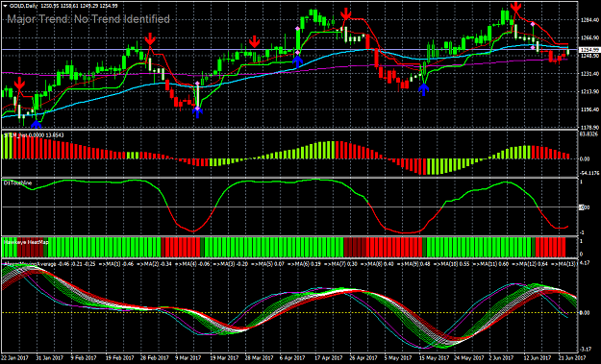Click the 1196.40 price scale label
The height and width of the screenshot is (364, 601).
(589, 109)
